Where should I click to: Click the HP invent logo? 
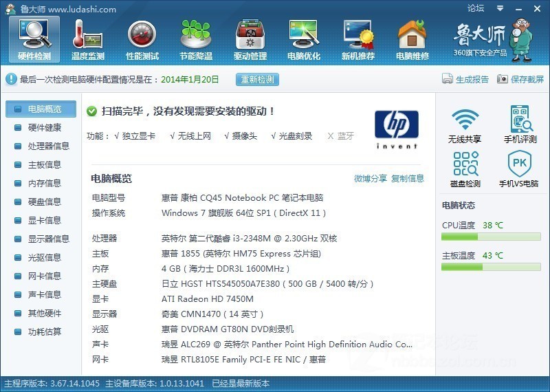pyautogui.click(x=397, y=129)
